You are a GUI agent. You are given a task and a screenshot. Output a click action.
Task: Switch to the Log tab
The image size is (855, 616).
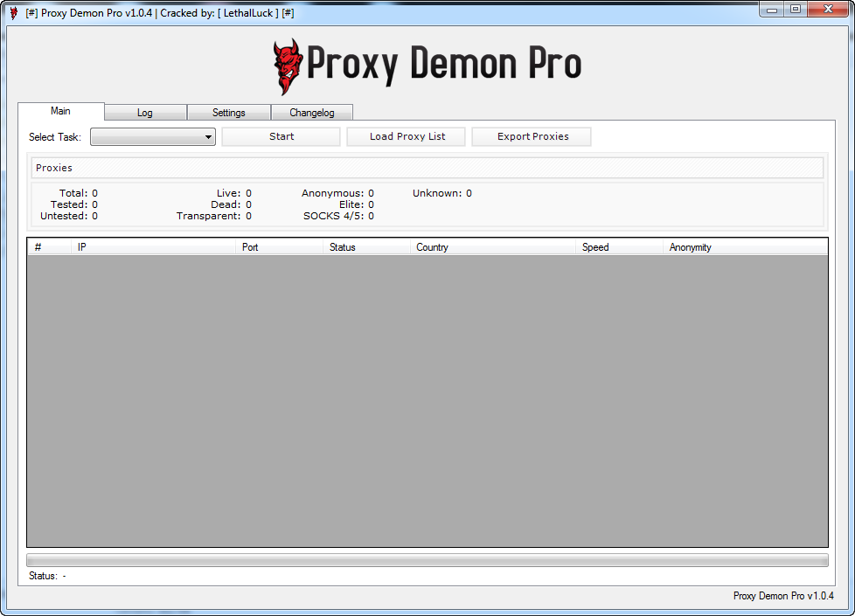coord(145,113)
